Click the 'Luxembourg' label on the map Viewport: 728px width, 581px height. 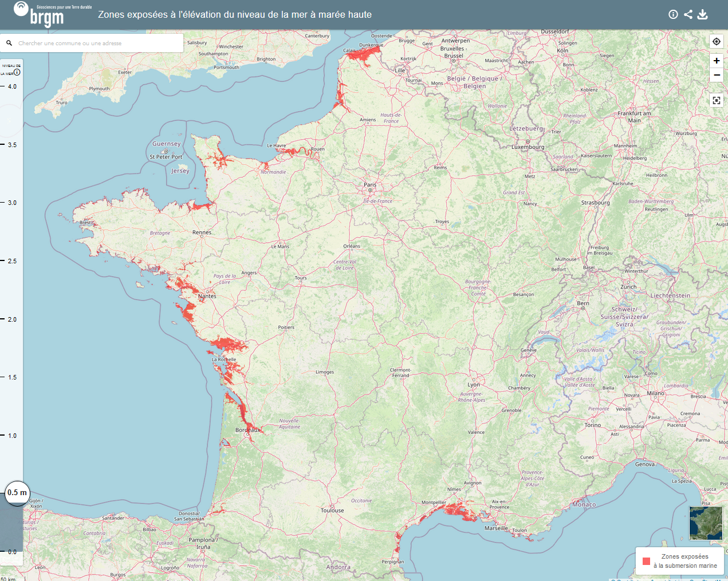528,147
